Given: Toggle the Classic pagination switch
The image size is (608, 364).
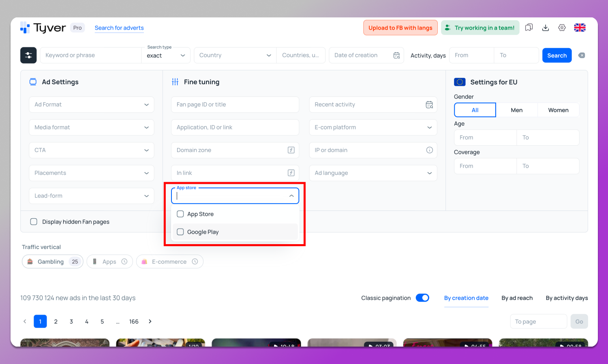Looking at the screenshot, I should (422, 298).
